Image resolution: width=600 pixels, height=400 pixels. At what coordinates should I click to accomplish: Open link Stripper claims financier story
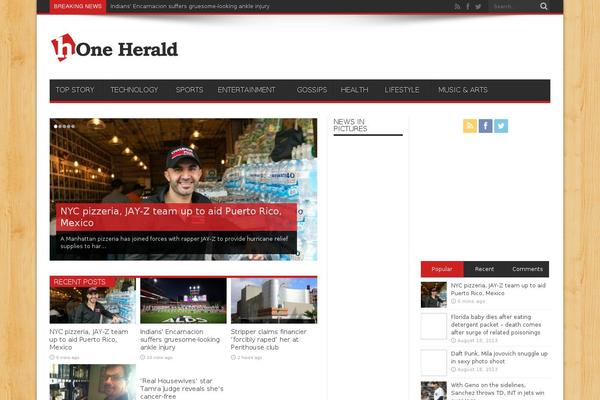[269, 340]
